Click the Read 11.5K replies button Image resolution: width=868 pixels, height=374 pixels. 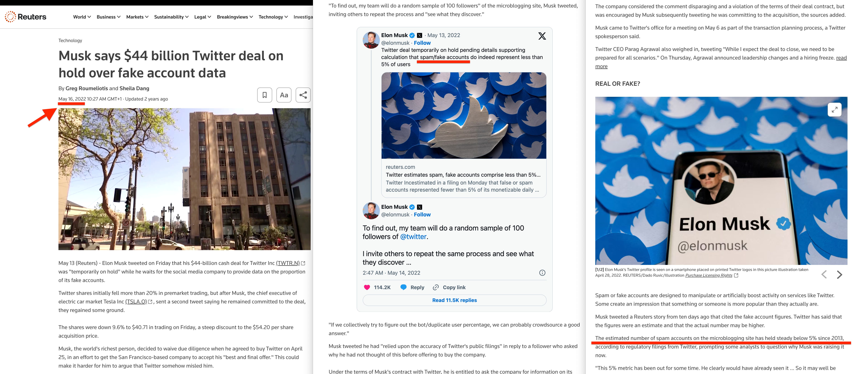click(454, 300)
